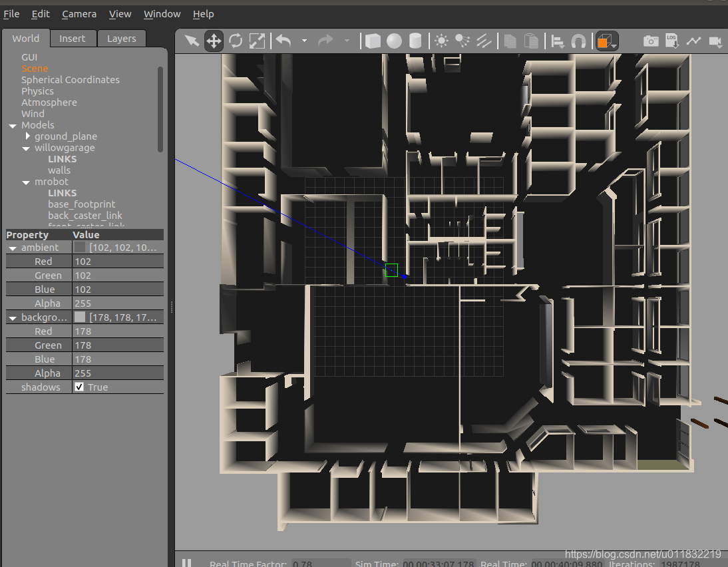Open the Help menu

pyautogui.click(x=204, y=14)
